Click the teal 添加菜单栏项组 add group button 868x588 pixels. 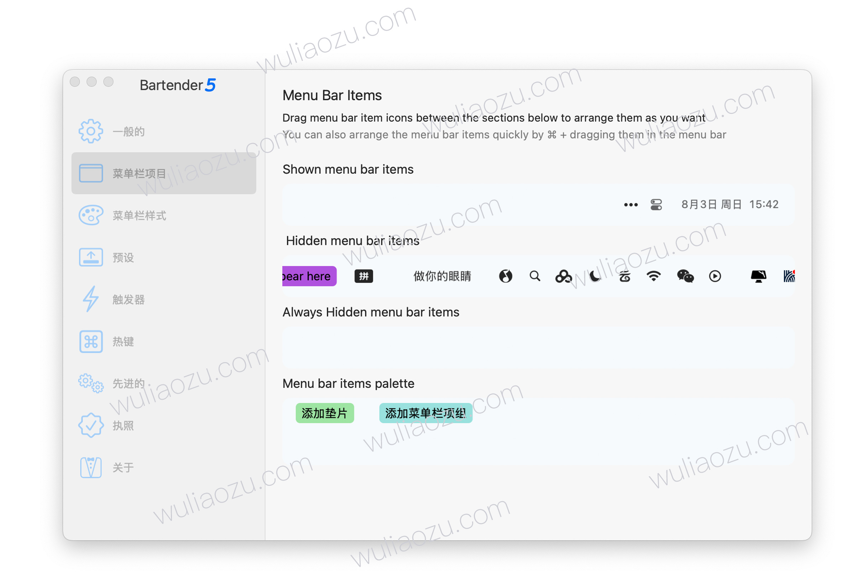pyautogui.click(x=426, y=413)
